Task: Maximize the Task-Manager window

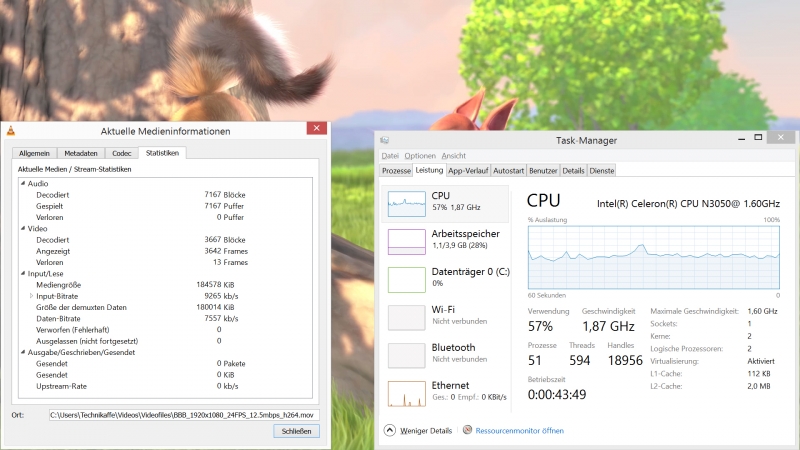Action: [758, 137]
